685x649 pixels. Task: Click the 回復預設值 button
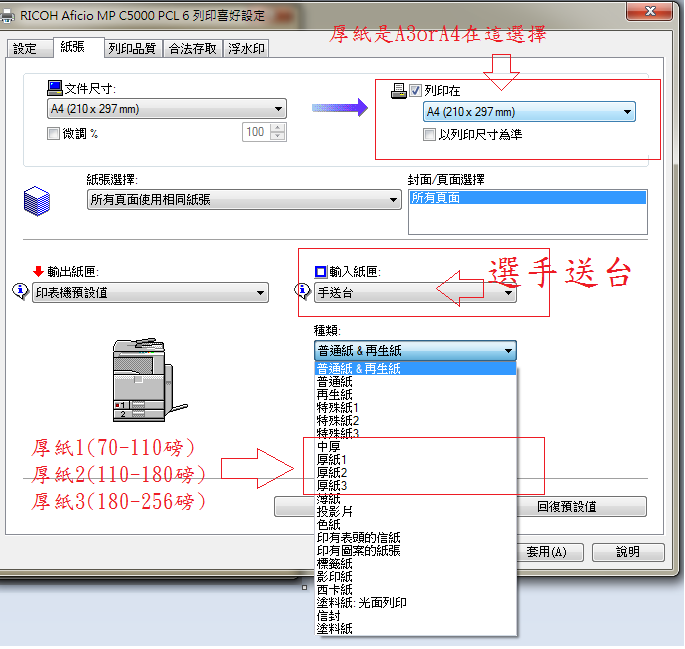tap(582, 507)
